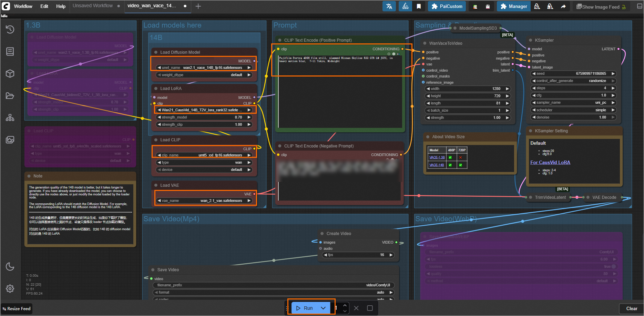The image size is (644, 316).
Task: Change Save Video format auto field
Action: 274,292
